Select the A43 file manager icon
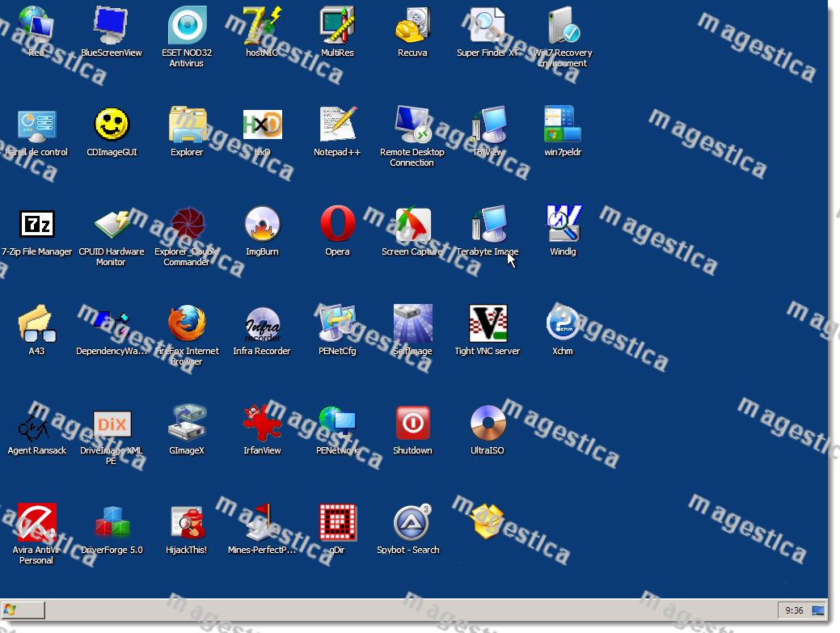The width and height of the screenshot is (840, 633). (36, 323)
